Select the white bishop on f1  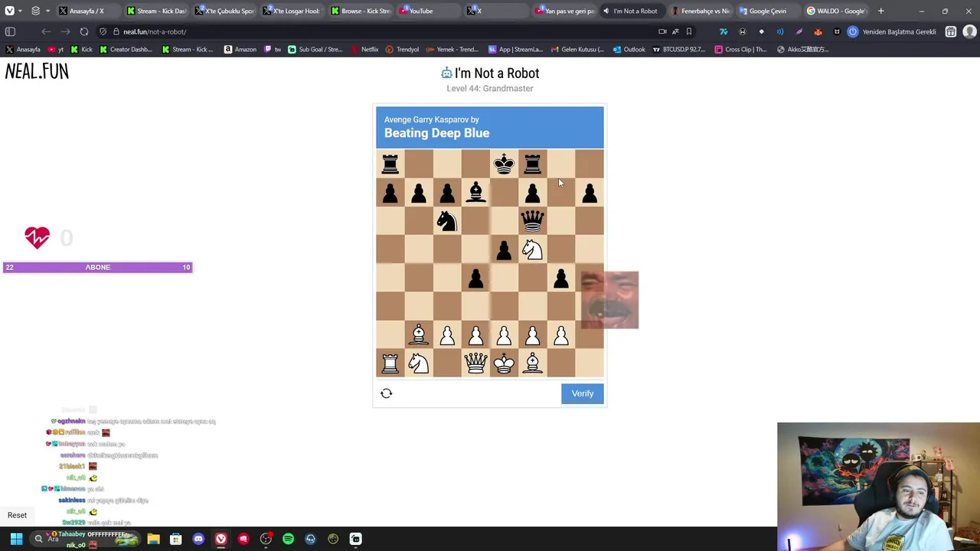532,363
